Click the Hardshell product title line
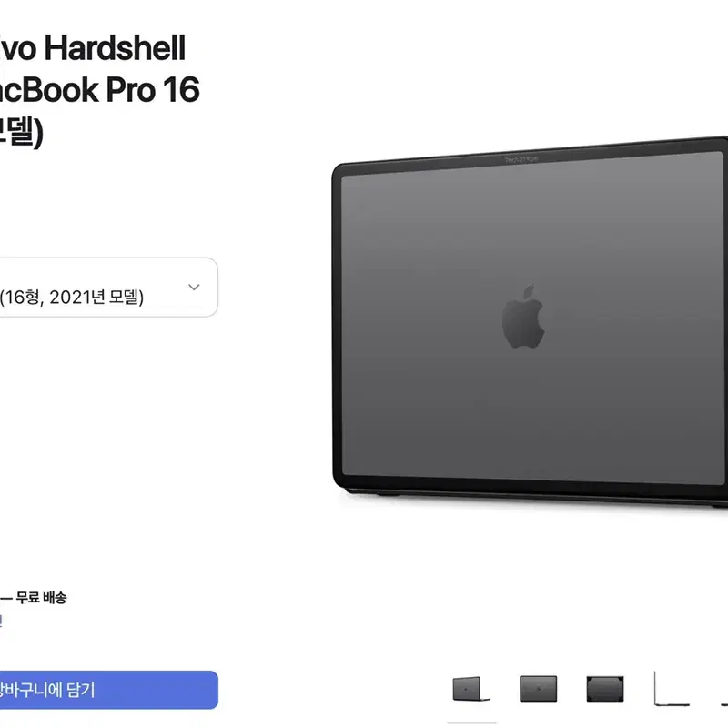 93,48
